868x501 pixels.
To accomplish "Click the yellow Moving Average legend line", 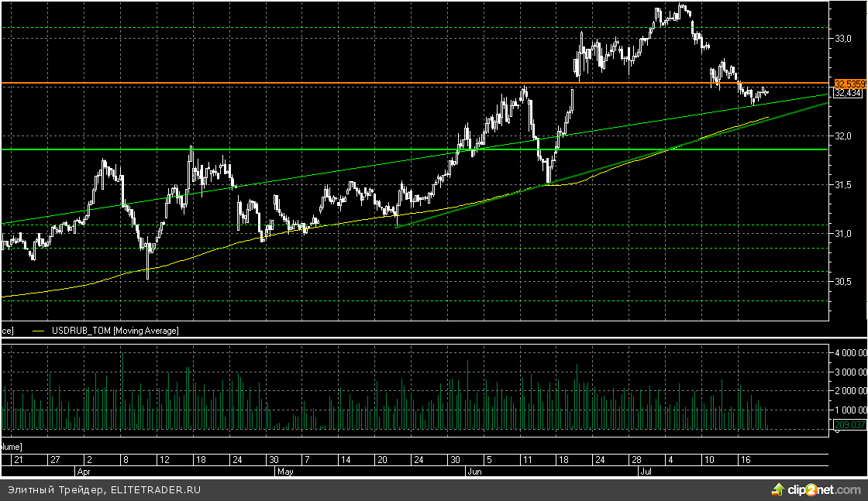I will tap(37, 331).
